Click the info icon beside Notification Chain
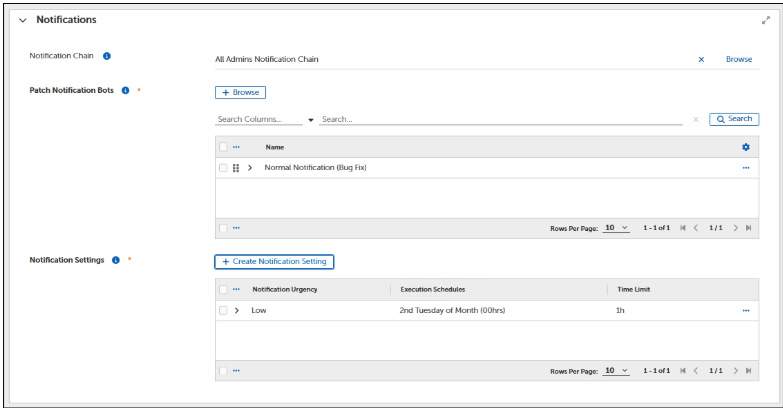Screen dimensions: 783x408 pos(106,56)
